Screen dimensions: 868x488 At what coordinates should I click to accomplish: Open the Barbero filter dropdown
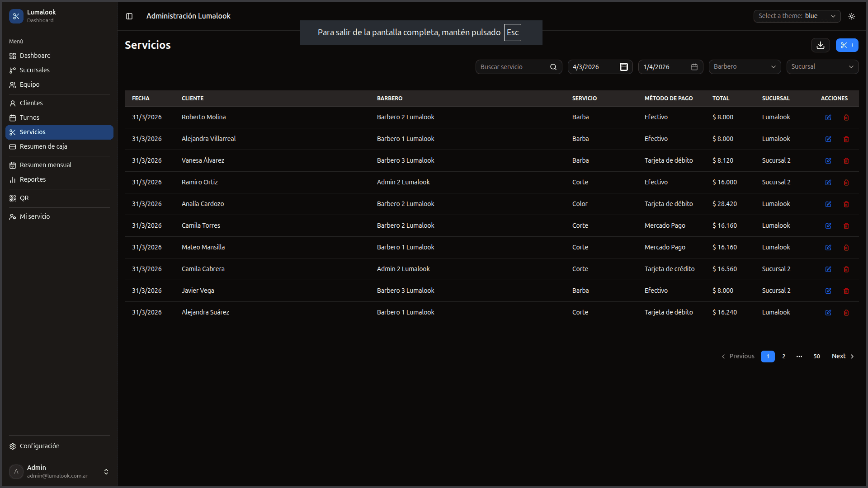(x=745, y=67)
